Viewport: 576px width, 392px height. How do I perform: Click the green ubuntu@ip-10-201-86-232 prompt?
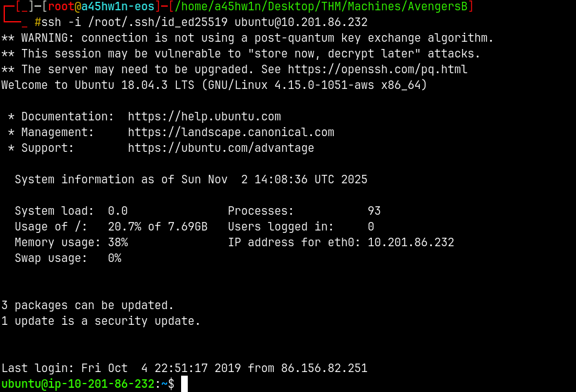tap(78, 384)
